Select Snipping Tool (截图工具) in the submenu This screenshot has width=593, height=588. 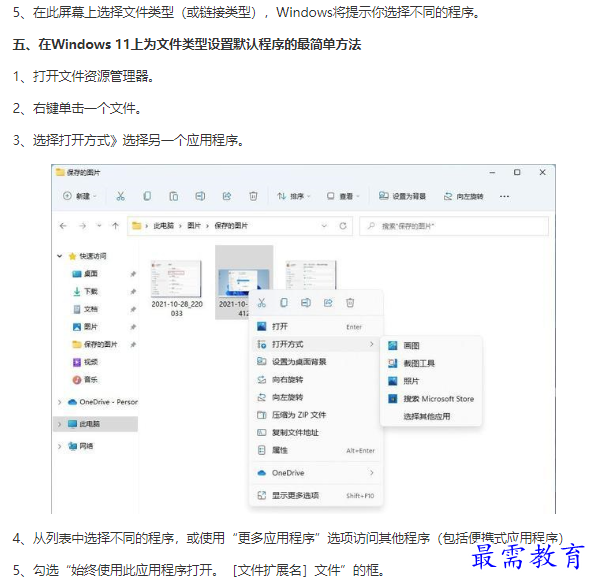pos(431,363)
